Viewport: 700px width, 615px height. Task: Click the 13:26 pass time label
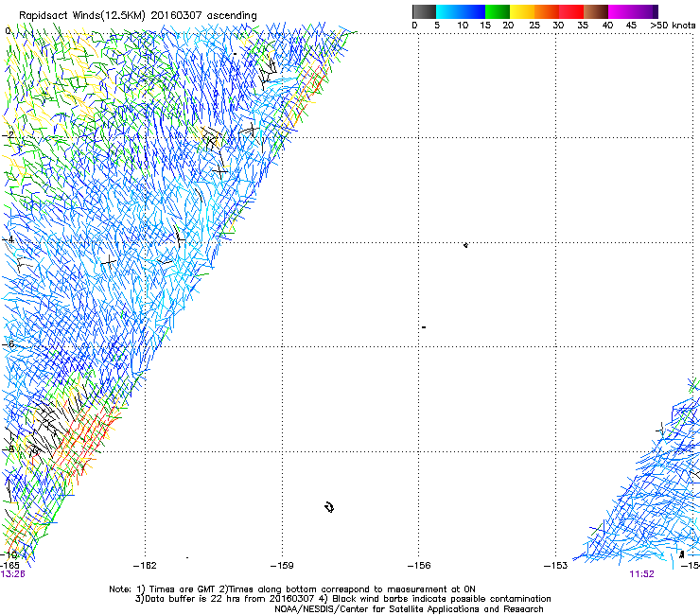12,574
